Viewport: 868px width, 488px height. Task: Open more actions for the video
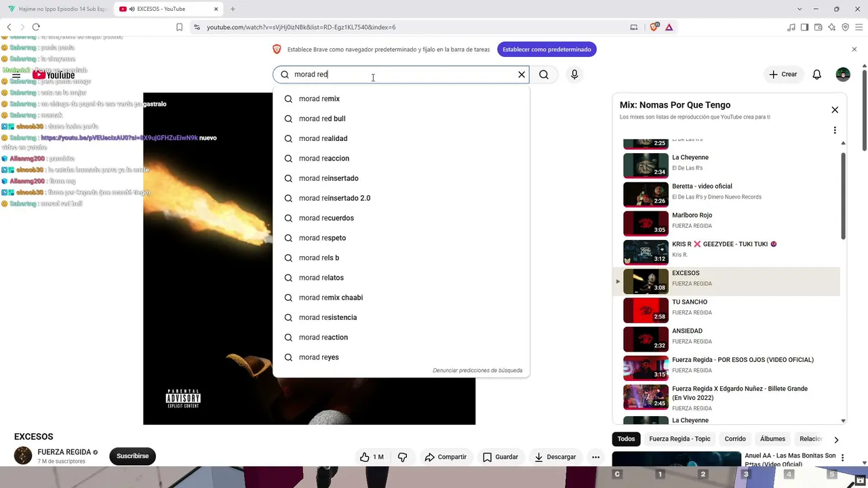tap(595, 457)
